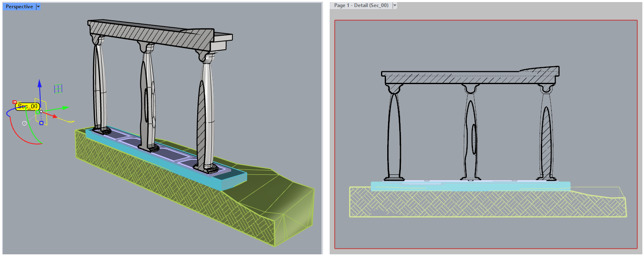Open the Page 1 Detail dropdown arrow
This screenshot has height=256, width=644.
[395, 5]
